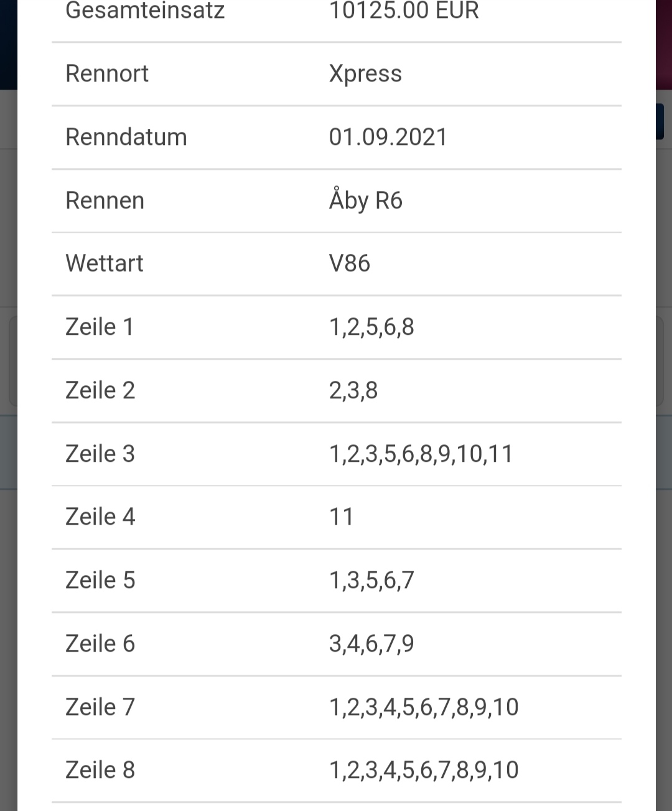The image size is (672, 811).
Task: Select the Xpress race location value
Action: pyautogui.click(x=365, y=74)
